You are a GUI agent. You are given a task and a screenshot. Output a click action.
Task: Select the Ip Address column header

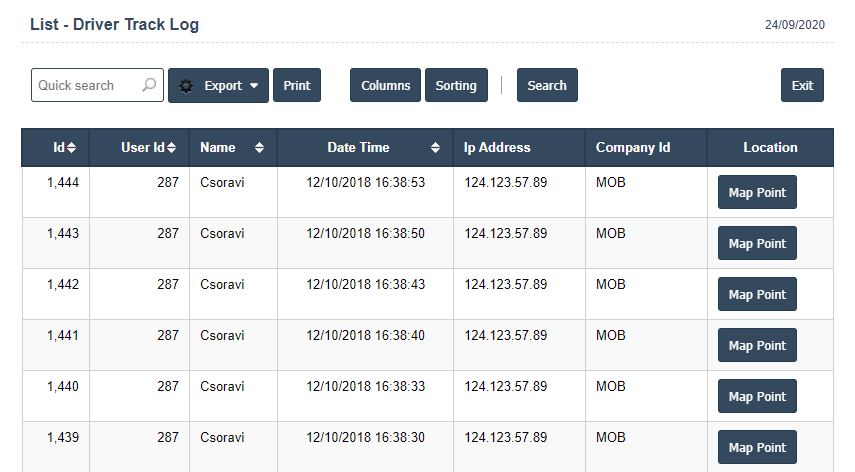[x=497, y=148]
